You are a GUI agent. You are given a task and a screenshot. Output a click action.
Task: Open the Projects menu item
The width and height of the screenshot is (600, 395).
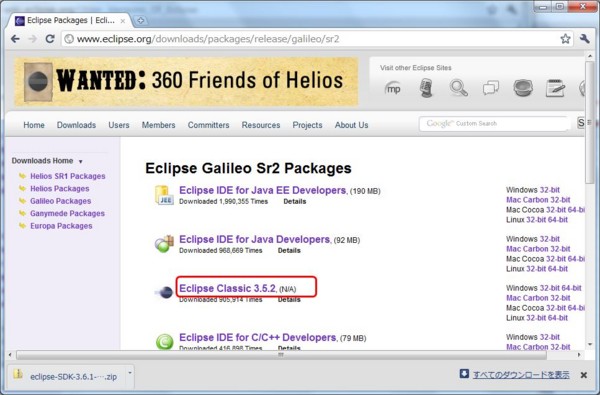point(307,125)
